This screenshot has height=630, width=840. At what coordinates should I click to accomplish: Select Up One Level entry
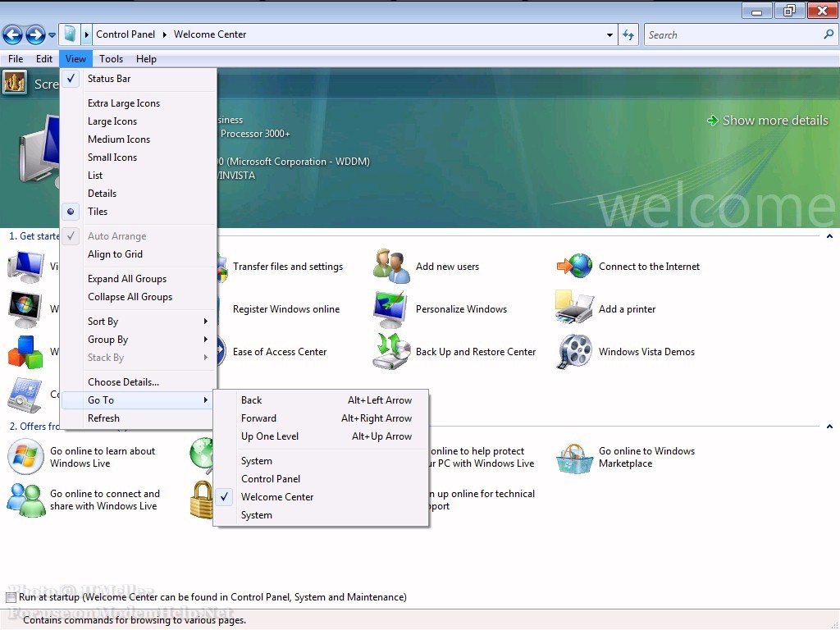[x=322, y=436]
